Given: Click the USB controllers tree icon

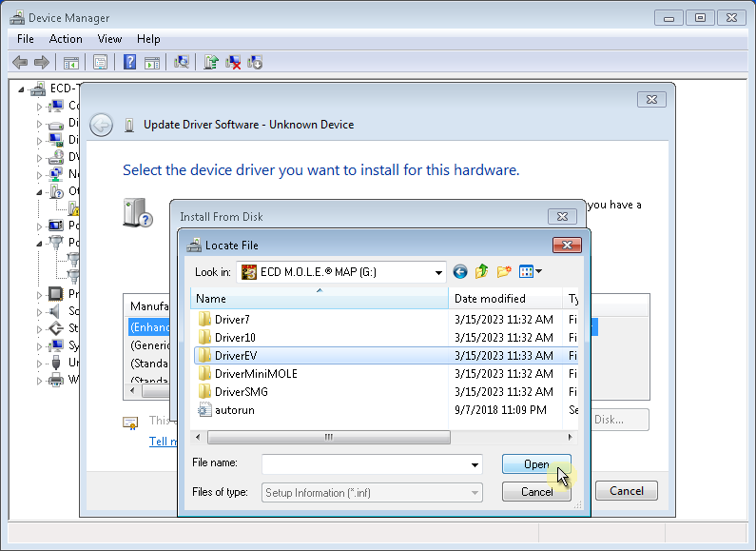Looking at the screenshot, I should [56, 363].
